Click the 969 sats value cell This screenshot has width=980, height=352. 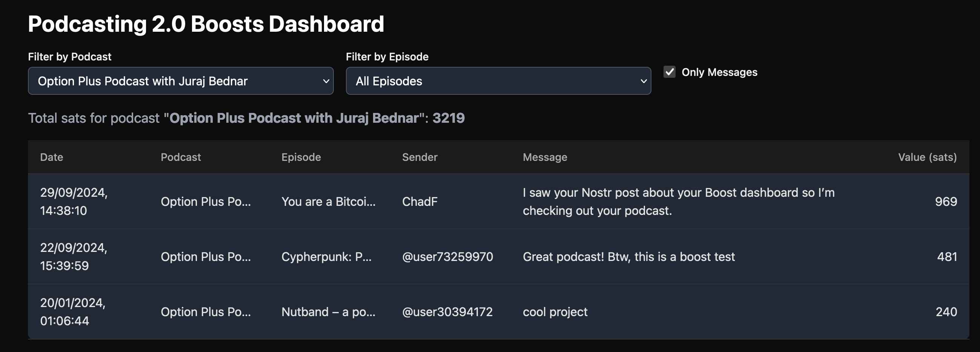[x=946, y=202]
